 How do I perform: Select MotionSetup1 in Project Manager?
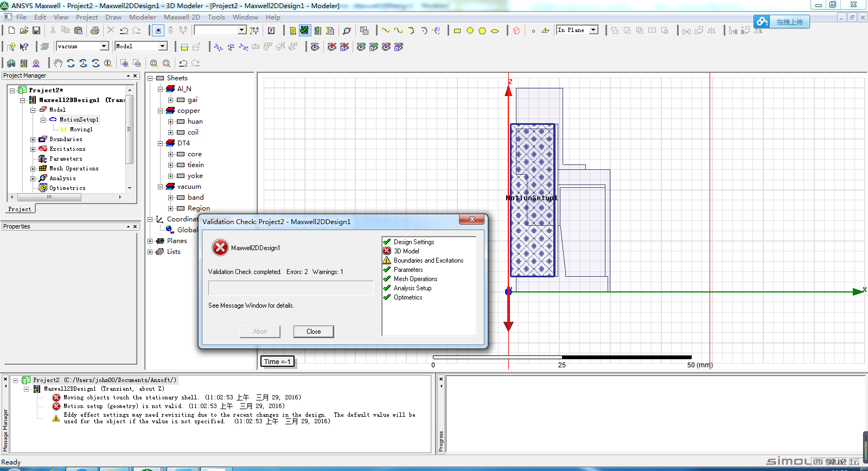[79, 119]
